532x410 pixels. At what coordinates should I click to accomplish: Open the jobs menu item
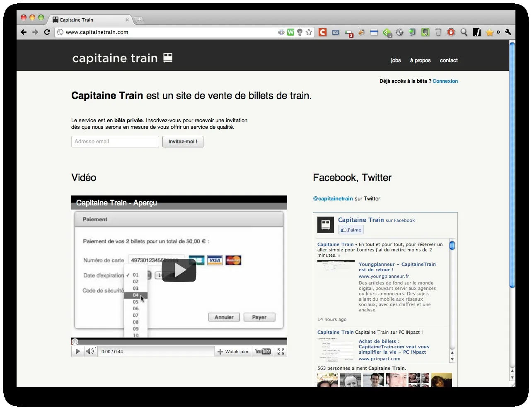click(396, 60)
